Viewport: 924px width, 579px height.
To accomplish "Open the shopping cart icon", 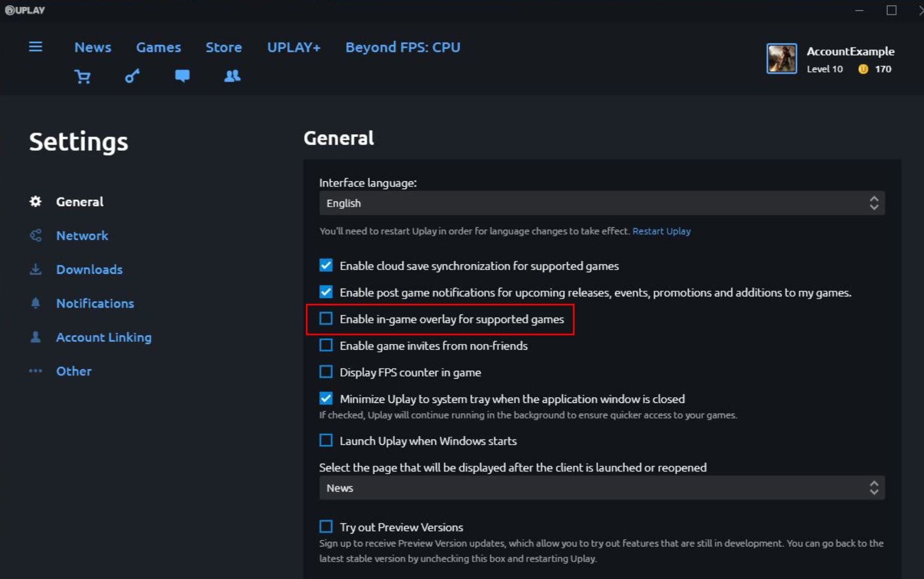I will (82, 76).
